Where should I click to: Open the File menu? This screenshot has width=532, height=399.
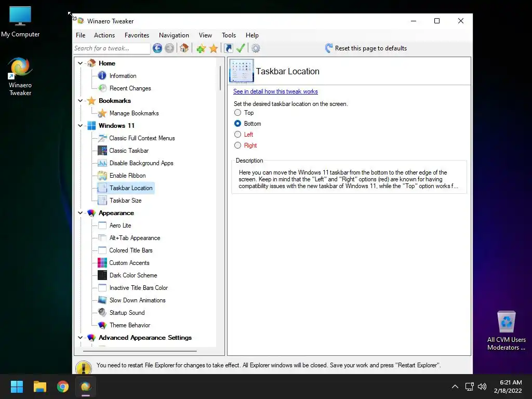81,35
